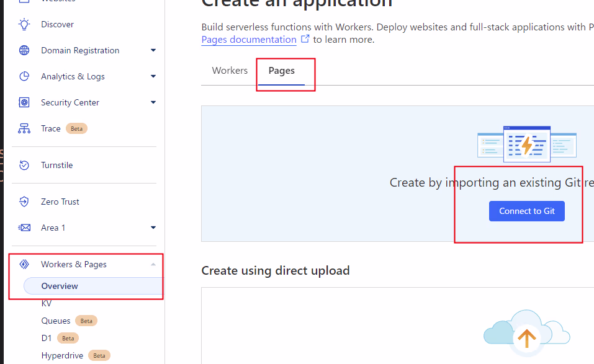Click the Area 1 envelope icon
The height and width of the screenshot is (364, 594).
coord(24,228)
